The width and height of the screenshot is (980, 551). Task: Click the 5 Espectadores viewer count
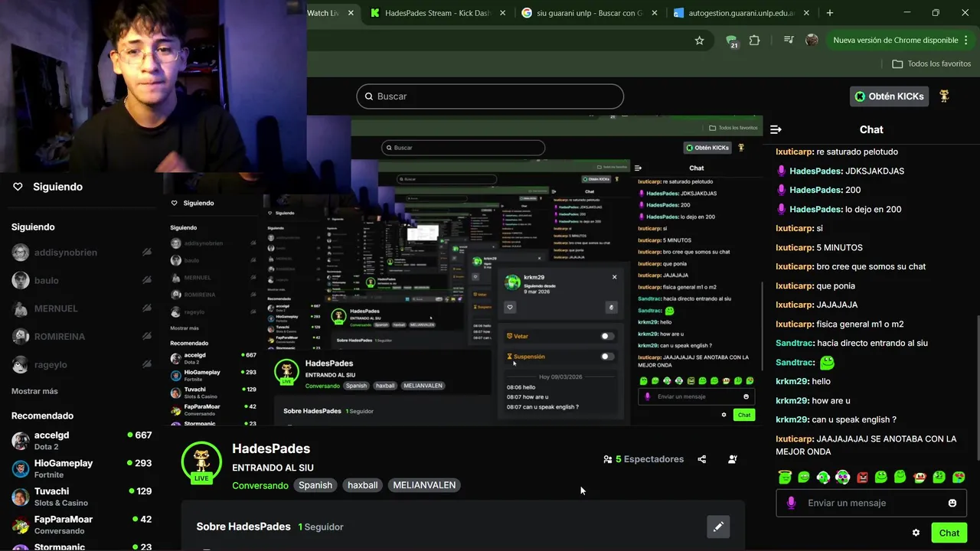643,459
